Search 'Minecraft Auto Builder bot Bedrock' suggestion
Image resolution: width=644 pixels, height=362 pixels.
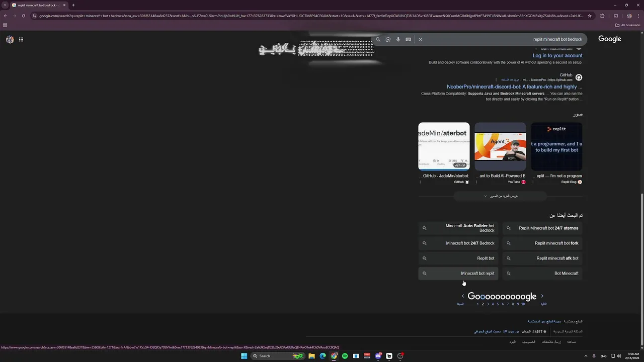458,228
